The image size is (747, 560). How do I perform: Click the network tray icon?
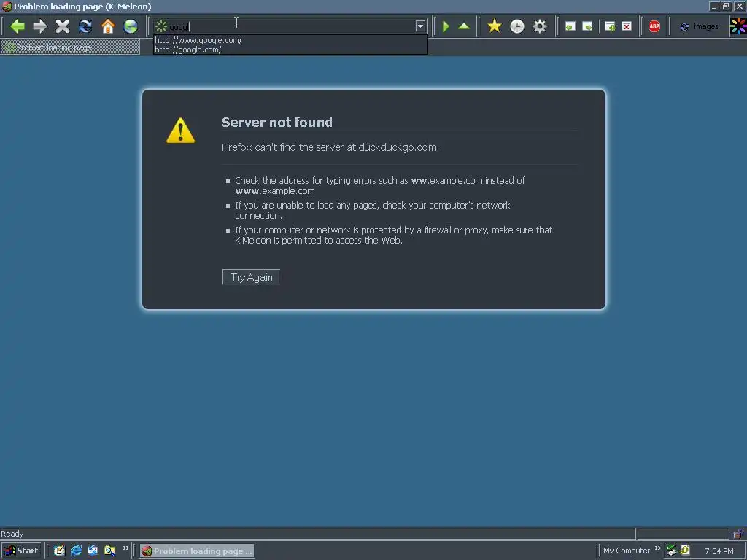pyautogui.click(x=672, y=551)
